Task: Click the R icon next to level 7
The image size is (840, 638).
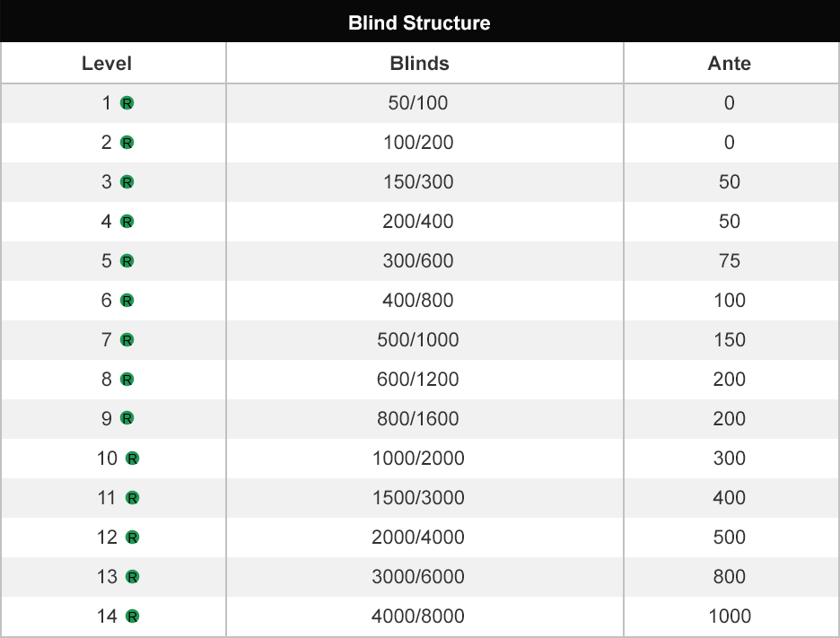Action: (x=127, y=340)
